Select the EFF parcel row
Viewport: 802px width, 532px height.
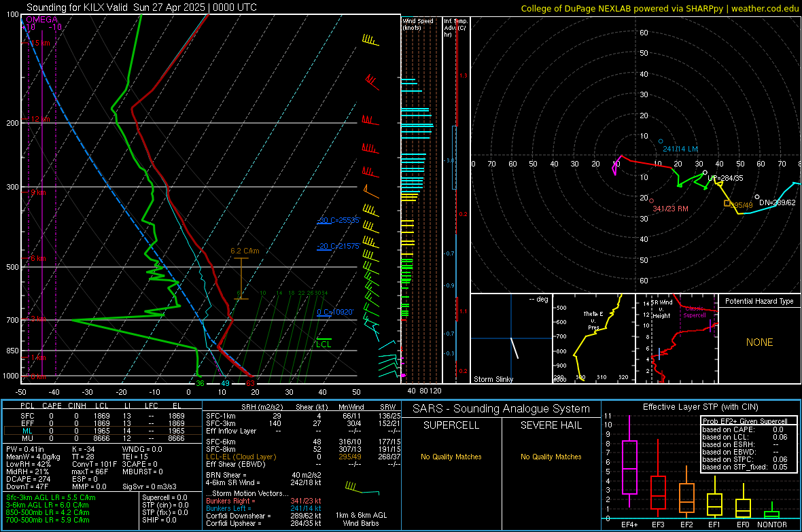[103, 423]
